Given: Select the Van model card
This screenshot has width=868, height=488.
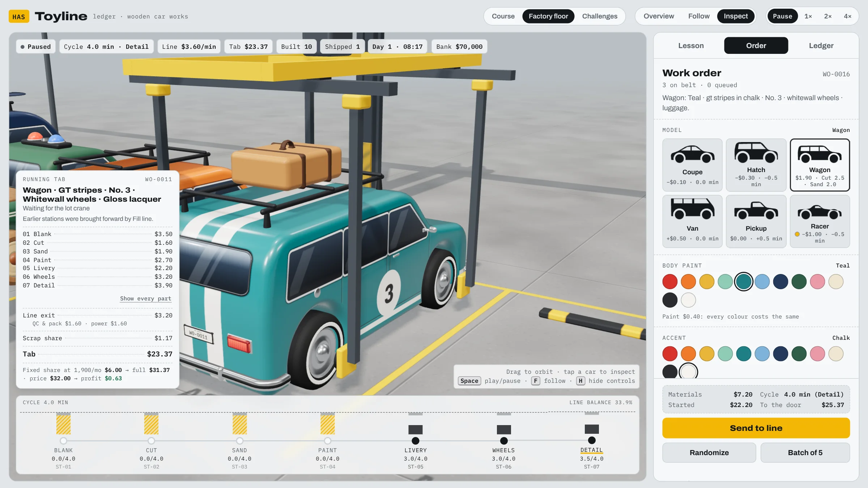Looking at the screenshot, I should point(692,221).
